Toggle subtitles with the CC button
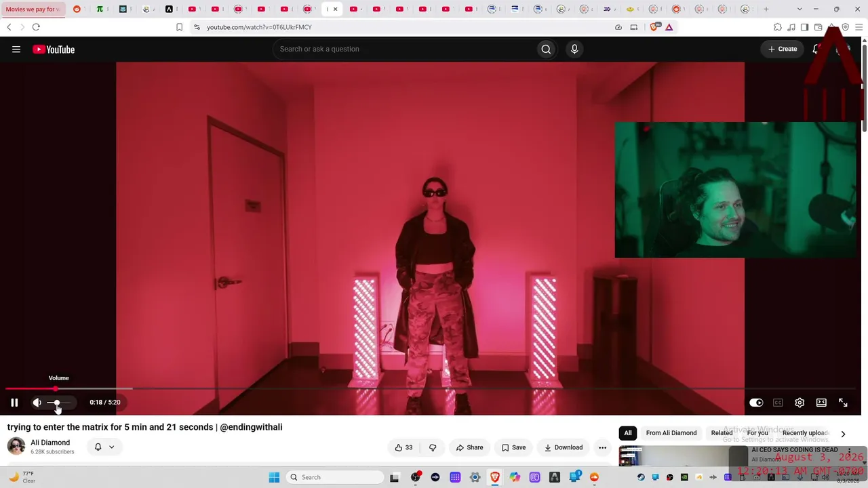The width and height of the screenshot is (868, 488). coord(778,403)
